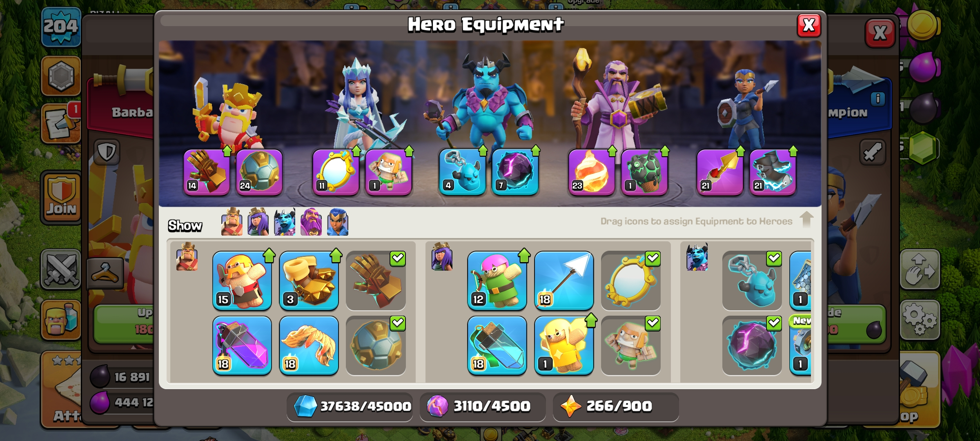Tap King's equipped Spiky Ball slot level 24
This screenshot has height=441, width=980.
coord(259,172)
